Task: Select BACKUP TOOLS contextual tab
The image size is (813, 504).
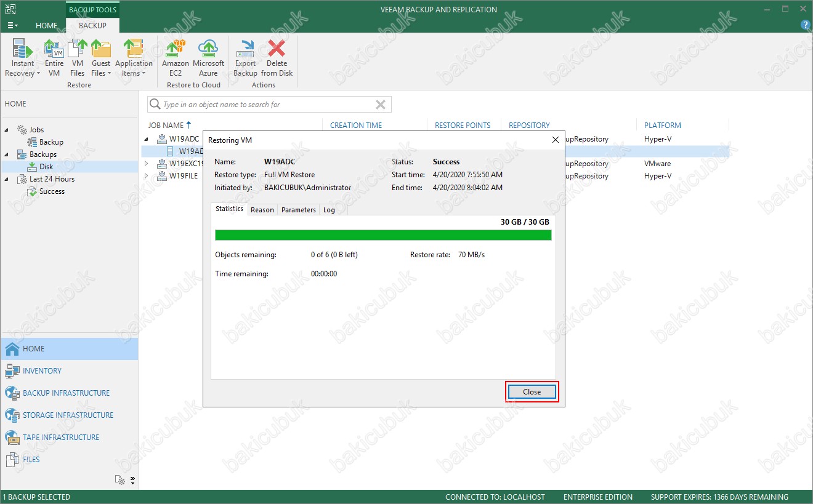Action: [x=92, y=9]
